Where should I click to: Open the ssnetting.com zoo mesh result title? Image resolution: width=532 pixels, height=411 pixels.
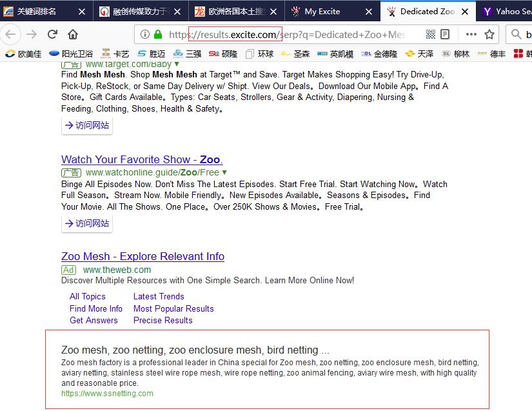click(195, 350)
